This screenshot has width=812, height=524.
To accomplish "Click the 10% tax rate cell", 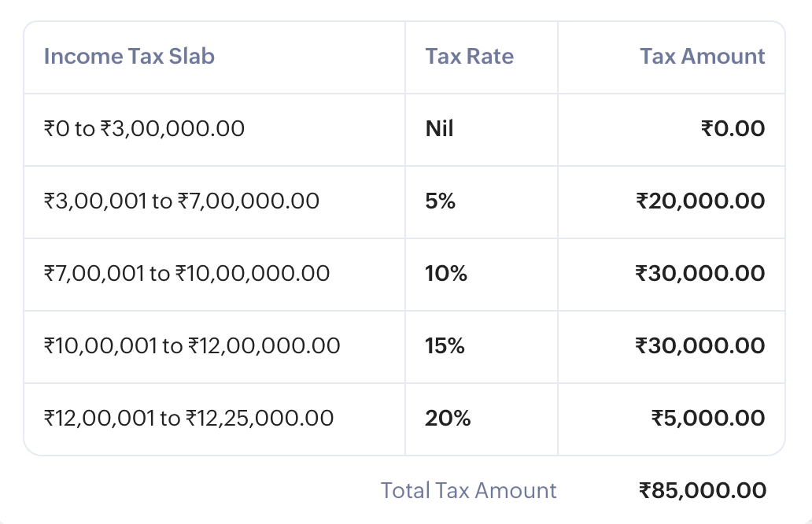I will [446, 274].
